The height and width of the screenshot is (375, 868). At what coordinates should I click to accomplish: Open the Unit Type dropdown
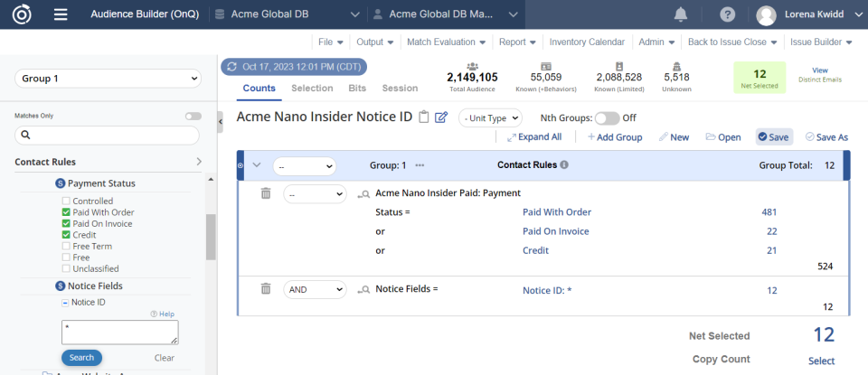click(490, 117)
